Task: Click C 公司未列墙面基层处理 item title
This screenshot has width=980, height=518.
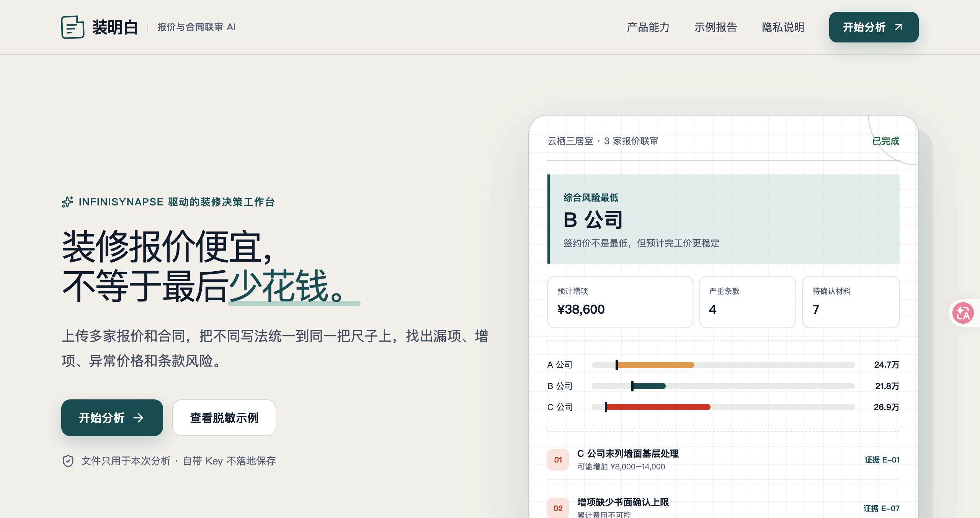Action: pos(628,454)
